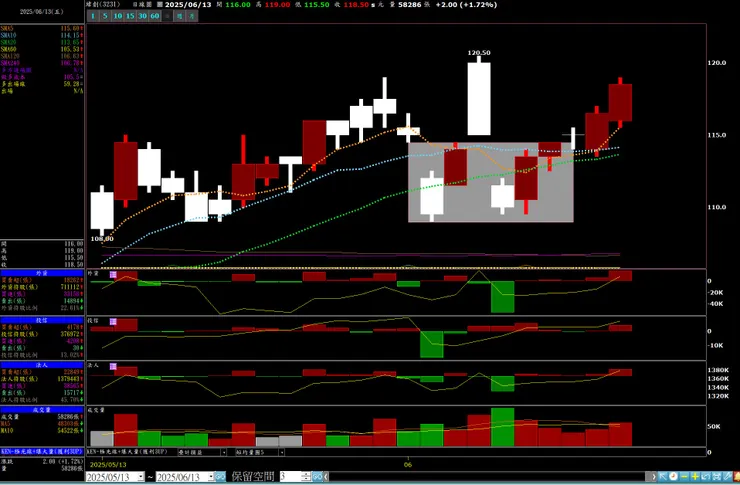Click the 120.0 price axis label
The image size is (740, 485).
716,63
